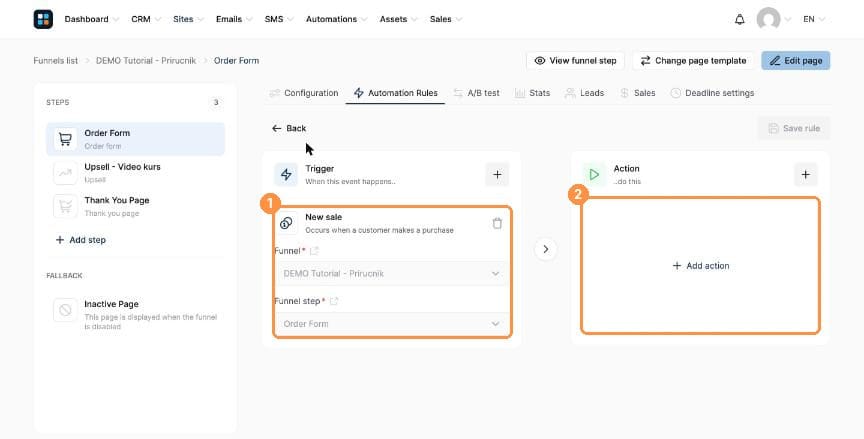Click the plus icon in the Action header
This screenshot has height=439, width=864.
(806, 175)
